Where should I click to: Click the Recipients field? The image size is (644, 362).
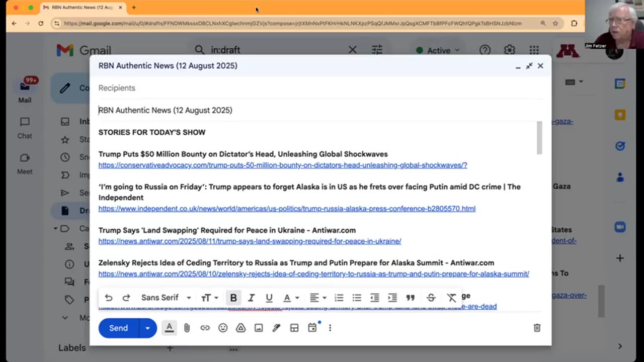coord(320,88)
